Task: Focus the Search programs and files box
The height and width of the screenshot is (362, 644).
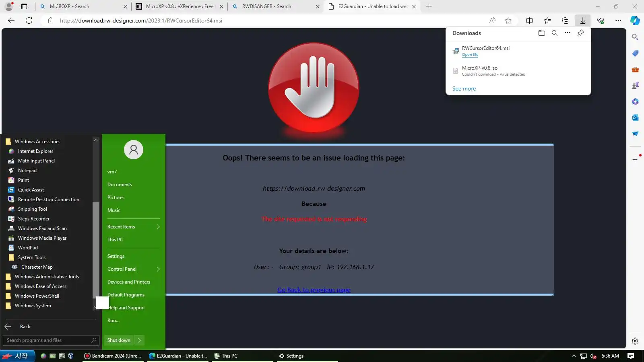Action: (51, 340)
